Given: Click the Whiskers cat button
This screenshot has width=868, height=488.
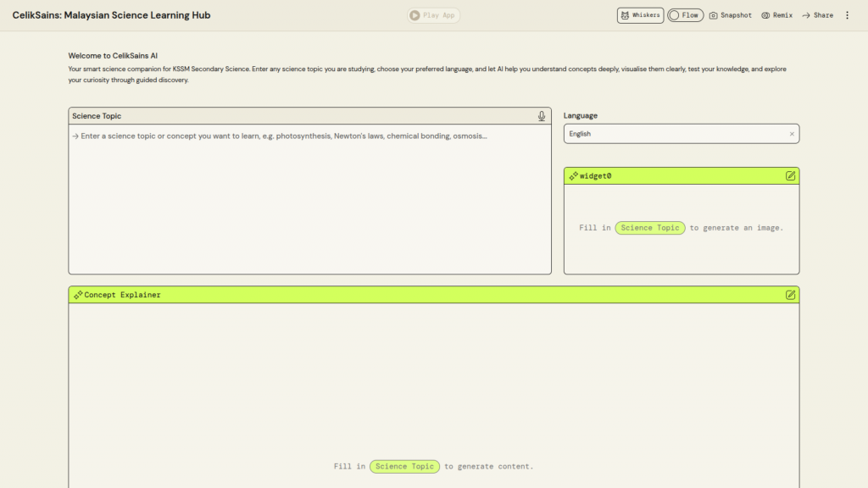Looking at the screenshot, I should (x=640, y=15).
